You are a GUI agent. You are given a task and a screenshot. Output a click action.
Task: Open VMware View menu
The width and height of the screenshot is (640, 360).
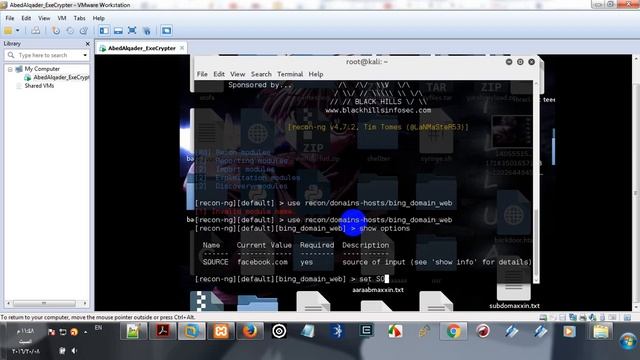point(44,18)
